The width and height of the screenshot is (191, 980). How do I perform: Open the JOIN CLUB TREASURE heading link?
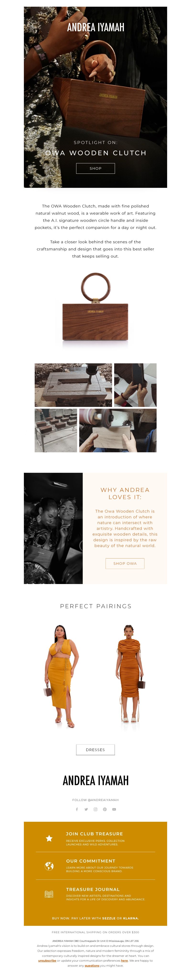click(94, 833)
